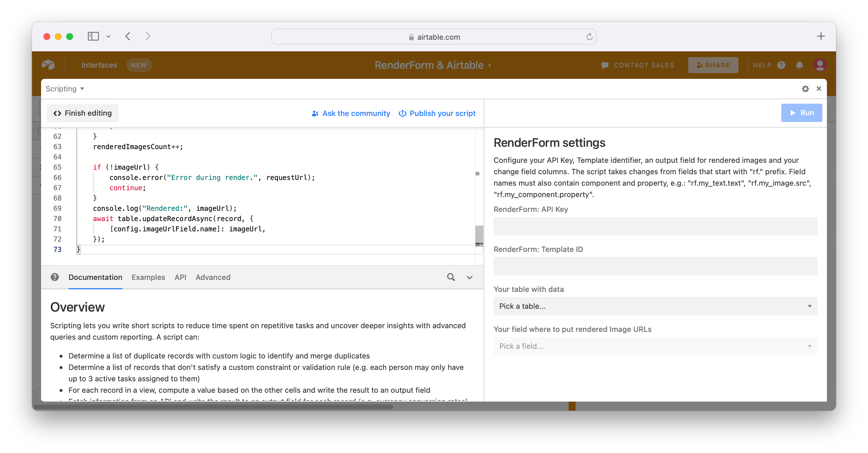The height and width of the screenshot is (453, 868).
Task: Click the airtable.com address bar
Action: coord(434,37)
